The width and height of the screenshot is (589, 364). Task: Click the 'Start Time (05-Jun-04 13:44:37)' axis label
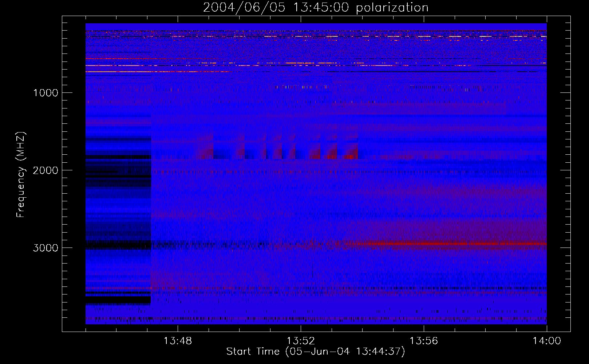point(316,352)
